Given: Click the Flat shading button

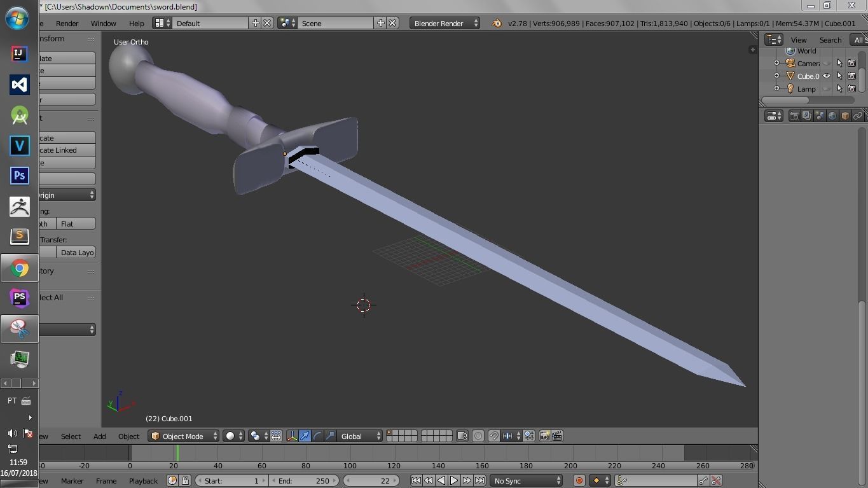Looking at the screenshot, I should click(x=76, y=223).
